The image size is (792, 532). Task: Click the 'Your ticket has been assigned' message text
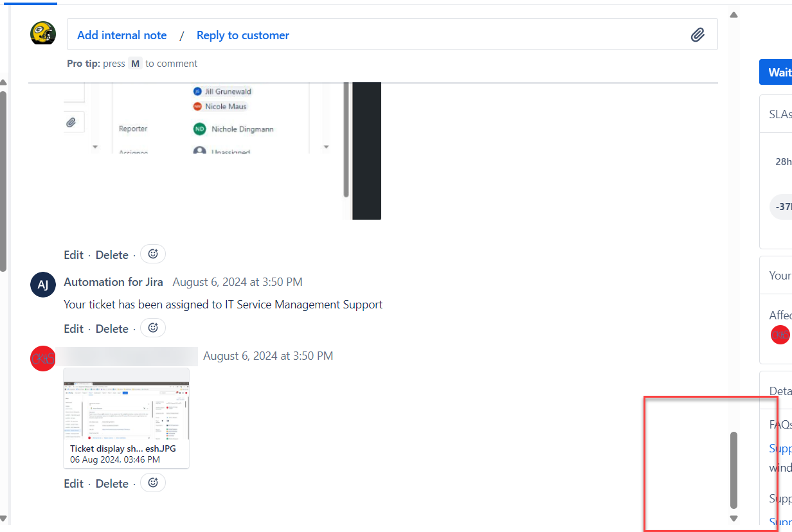(x=223, y=305)
